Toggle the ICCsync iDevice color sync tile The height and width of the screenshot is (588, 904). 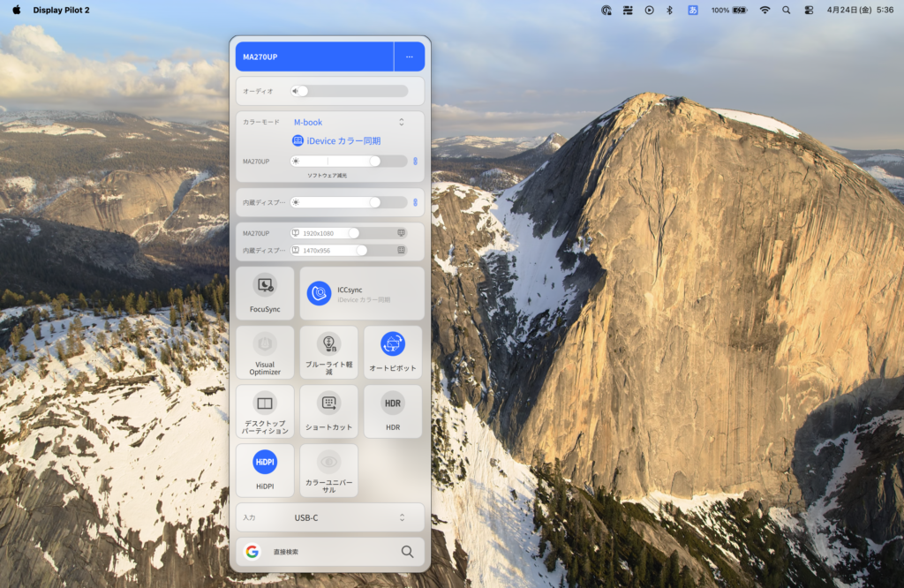point(362,293)
